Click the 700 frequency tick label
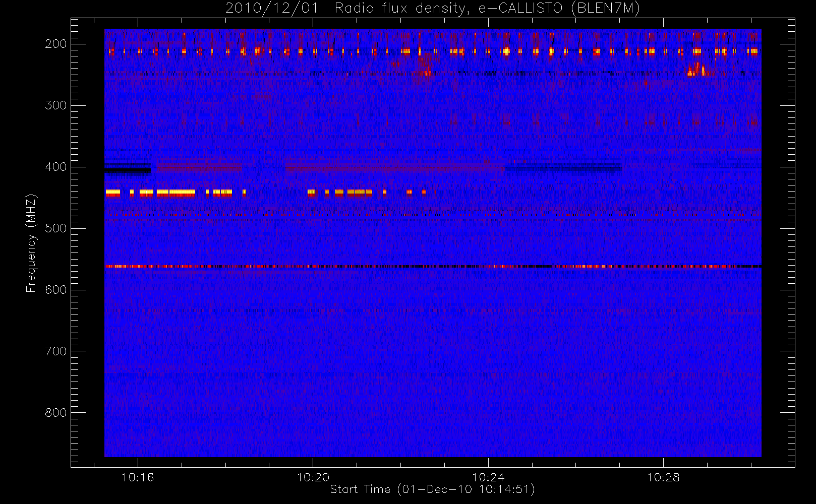 (x=55, y=351)
